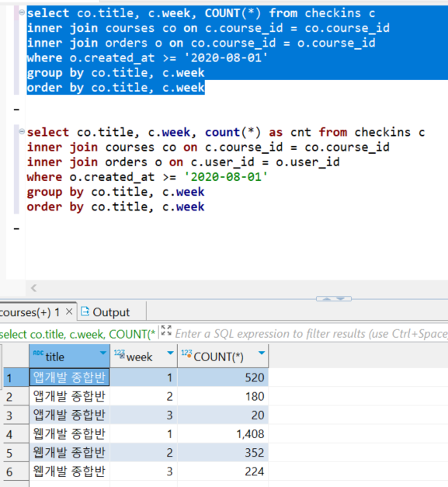
Task: Click 'count(*) as cnt' in second query
Action: 258,132
